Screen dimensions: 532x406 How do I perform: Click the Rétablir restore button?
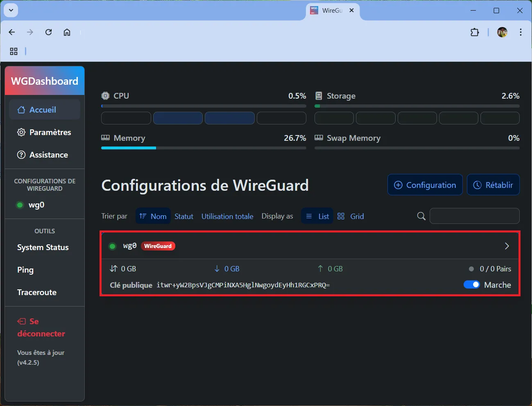click(493, 185)
